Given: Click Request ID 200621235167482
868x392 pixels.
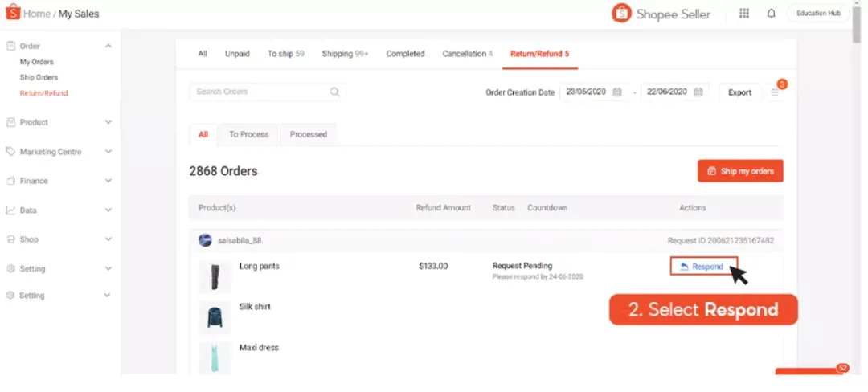Looking at the screenshot, I should [x=721, y=240].
